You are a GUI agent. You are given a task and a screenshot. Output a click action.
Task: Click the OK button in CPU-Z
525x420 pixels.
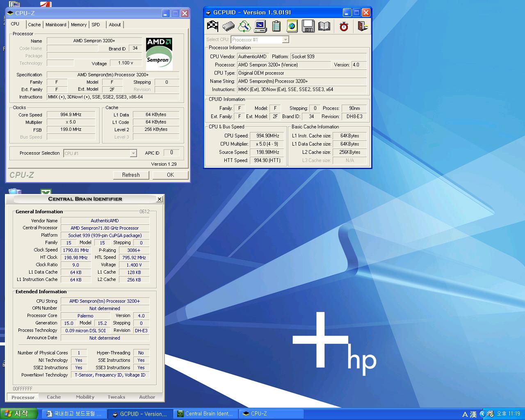pyautogui.click(x=170, y=175)
